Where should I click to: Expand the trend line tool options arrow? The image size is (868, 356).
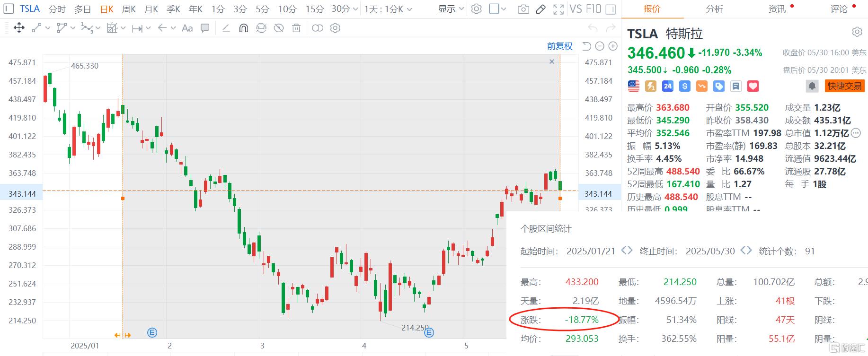coord(48,28)
